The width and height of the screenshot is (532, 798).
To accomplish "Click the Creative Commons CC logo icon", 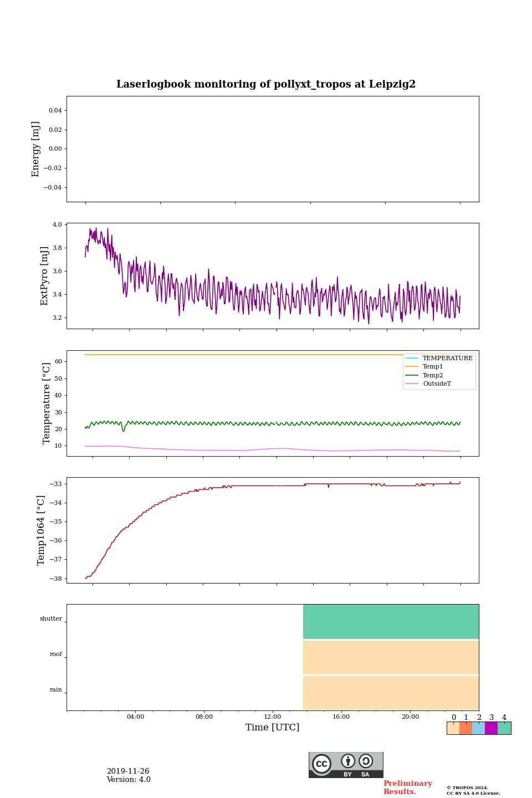I will coord(321,764).
